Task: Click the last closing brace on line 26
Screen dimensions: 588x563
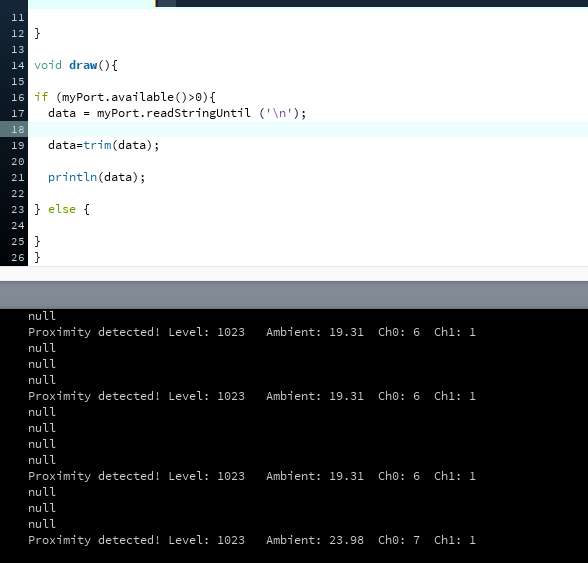Action: coord(38,257)
